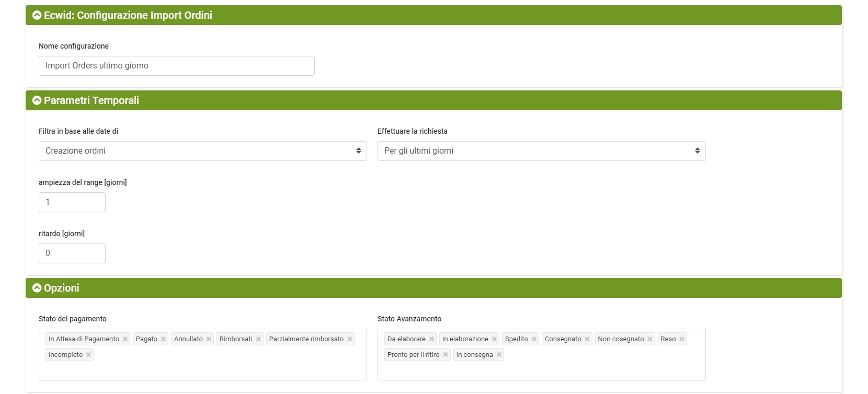Delete the In elaborazione tag
Viewport: 868px width, 394px height.
[x=494, y=339]
